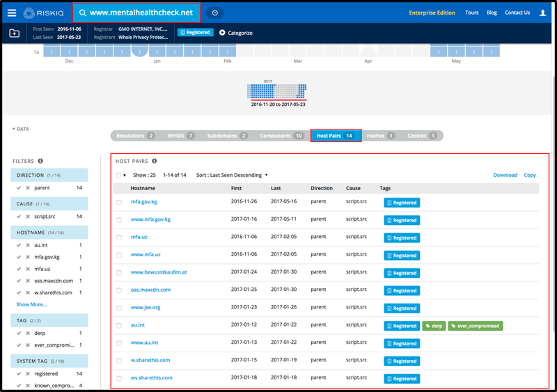This screenshot has height=392, width=557.
Task: Include registered system tag checkmark
Action: pos(19,373)
